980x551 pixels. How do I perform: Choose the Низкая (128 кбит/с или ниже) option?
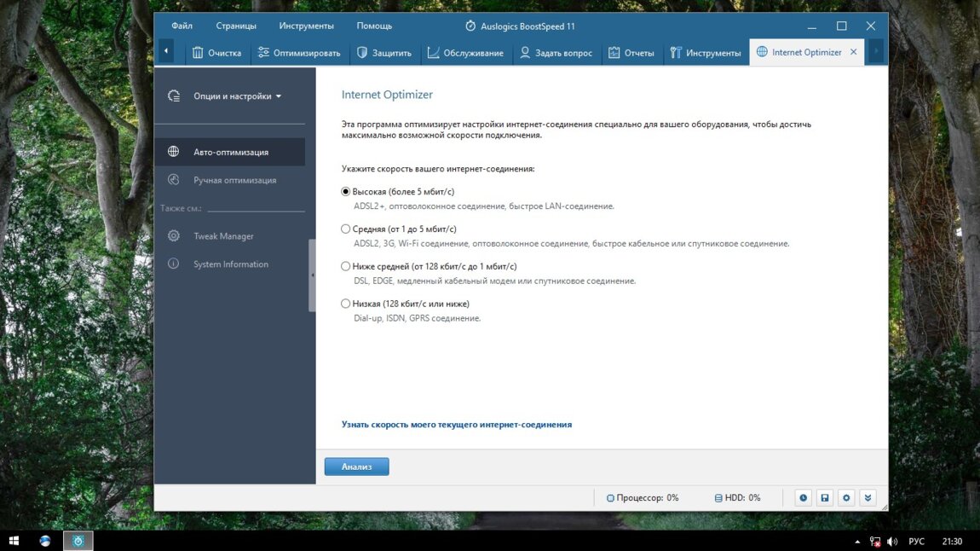click(x=346, y=304)
